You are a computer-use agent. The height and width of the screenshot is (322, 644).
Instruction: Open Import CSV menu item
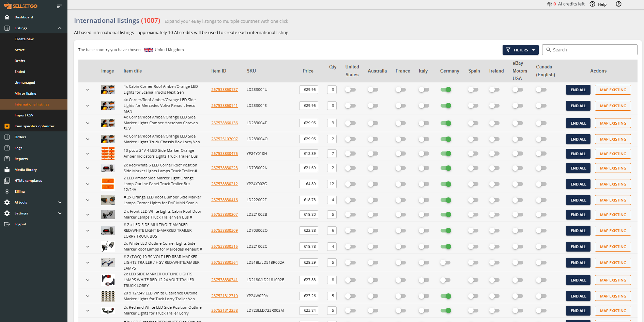pos(24,115)
